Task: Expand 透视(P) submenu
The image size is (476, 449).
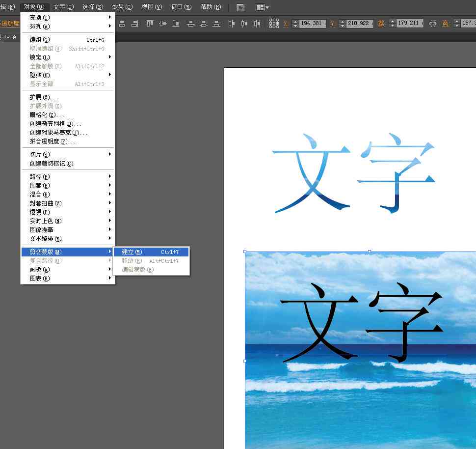Action: [x=68, y=212]
